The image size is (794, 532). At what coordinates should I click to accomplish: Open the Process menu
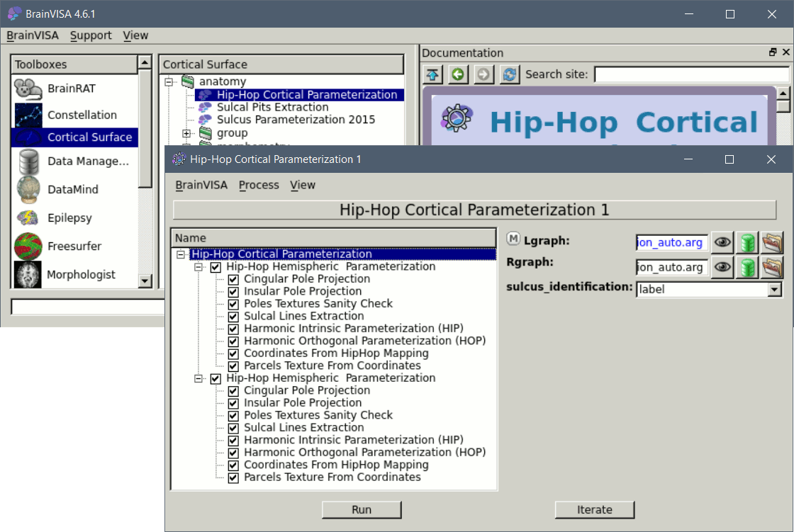click(x=259, y=185)
